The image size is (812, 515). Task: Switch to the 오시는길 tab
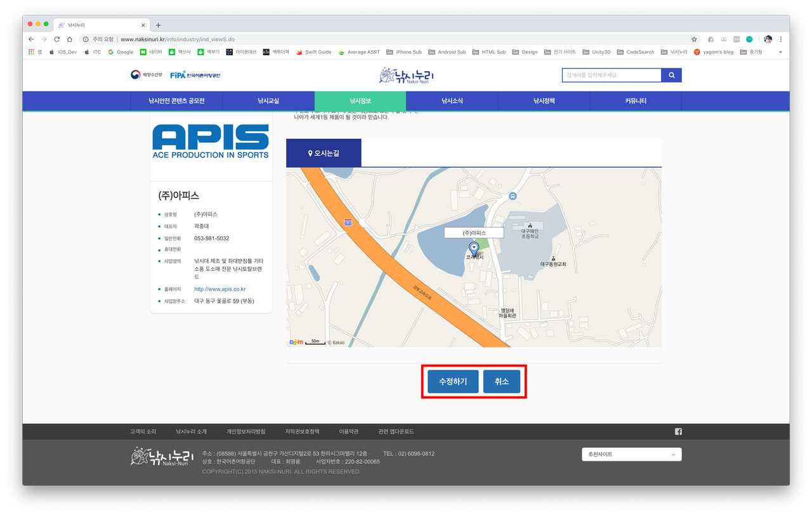point(324,153)
